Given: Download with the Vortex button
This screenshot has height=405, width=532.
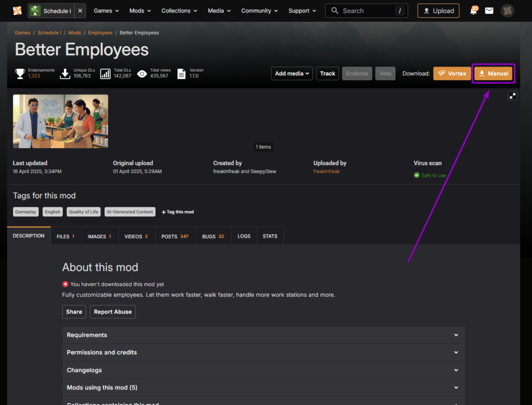Looking at the screenshot, I should pyautogui.click(x=452, y=73).
